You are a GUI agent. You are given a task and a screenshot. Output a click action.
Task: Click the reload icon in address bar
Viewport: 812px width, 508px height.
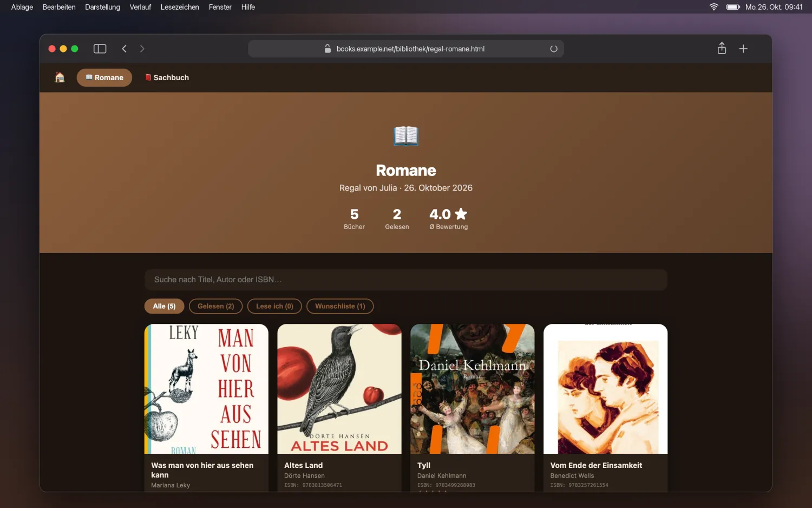coord(553,49)
